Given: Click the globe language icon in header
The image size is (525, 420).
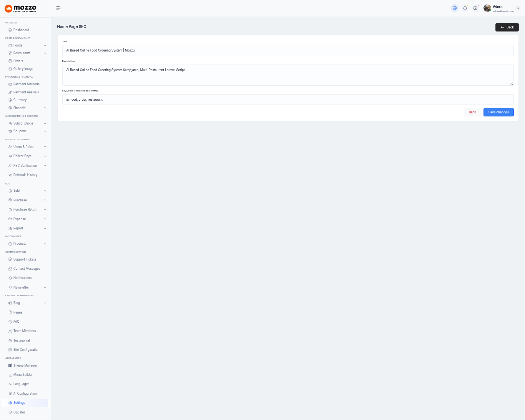Looking at the screenshot, I should coord(455,8).
